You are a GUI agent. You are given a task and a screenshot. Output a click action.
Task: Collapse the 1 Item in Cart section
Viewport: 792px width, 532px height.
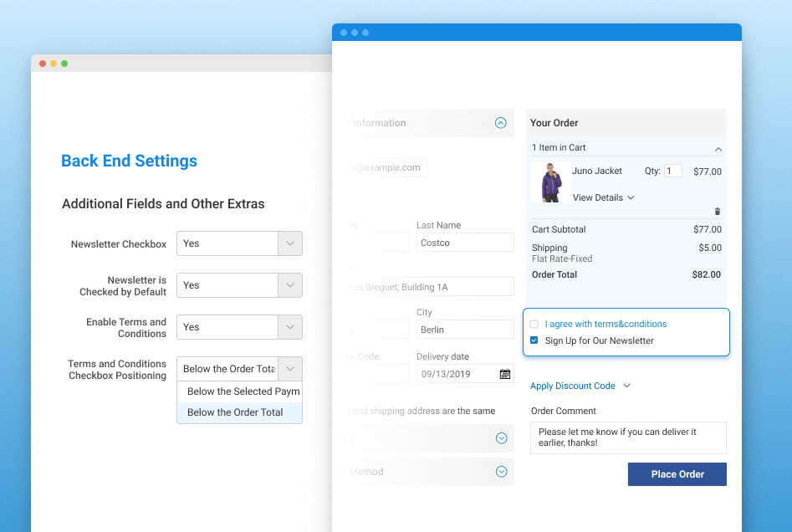(718, 148)
